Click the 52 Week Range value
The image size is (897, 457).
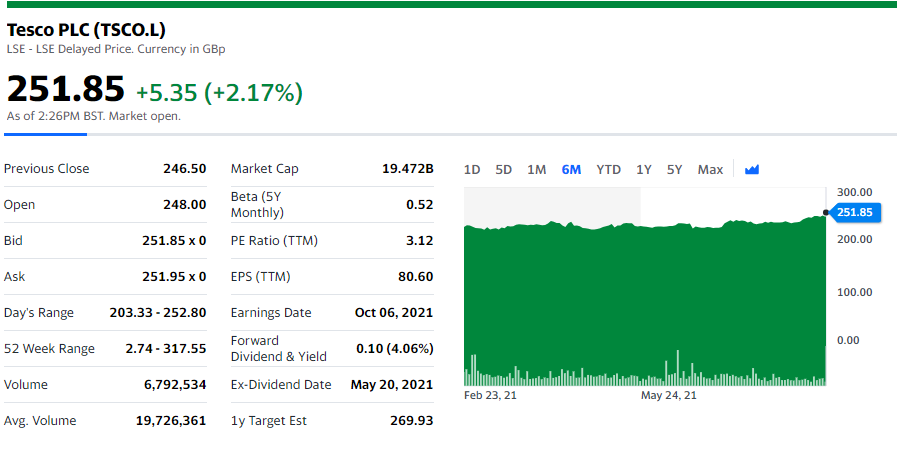[166, 349]
